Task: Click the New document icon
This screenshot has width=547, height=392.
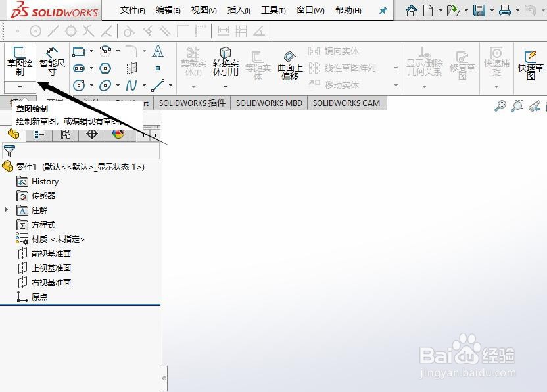Action: tap(428, 11)
